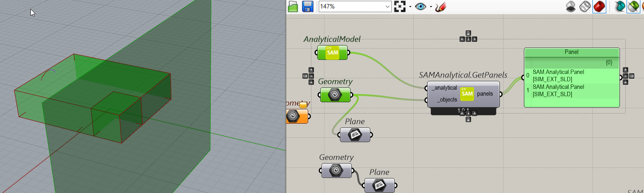Click SAM icon on GetPanels component

pos(467,94)
